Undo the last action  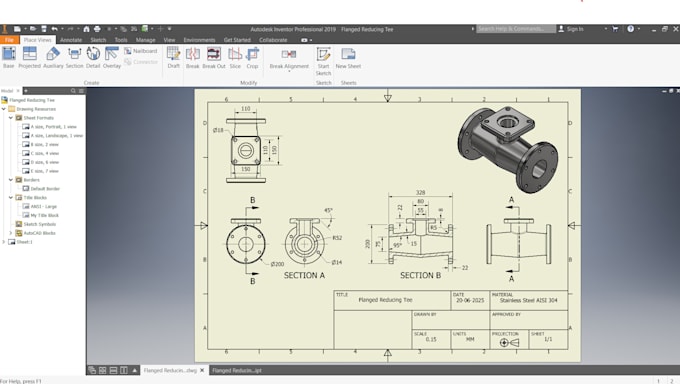coord(54,29)
